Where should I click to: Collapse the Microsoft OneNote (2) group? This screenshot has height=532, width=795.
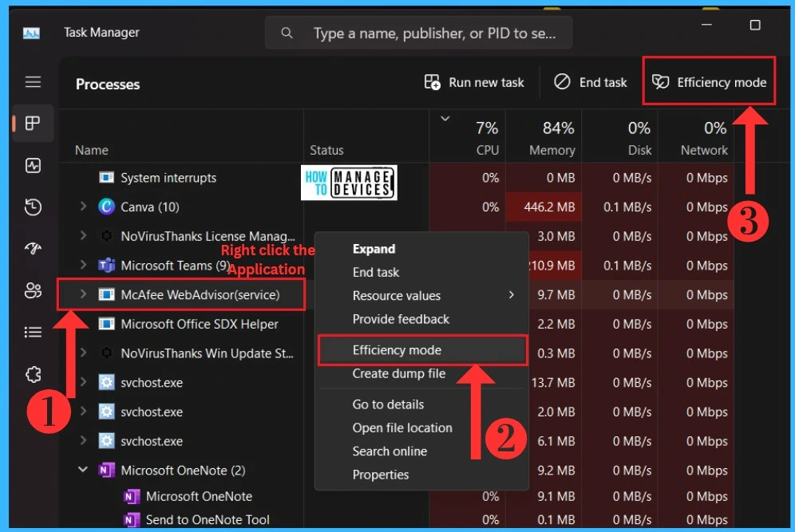pos(83,470)
